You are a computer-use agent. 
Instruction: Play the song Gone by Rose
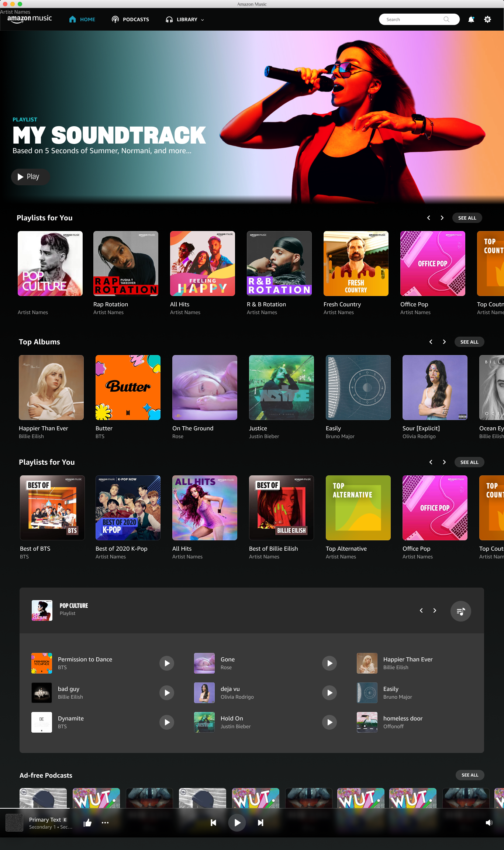tap(329, 663)
